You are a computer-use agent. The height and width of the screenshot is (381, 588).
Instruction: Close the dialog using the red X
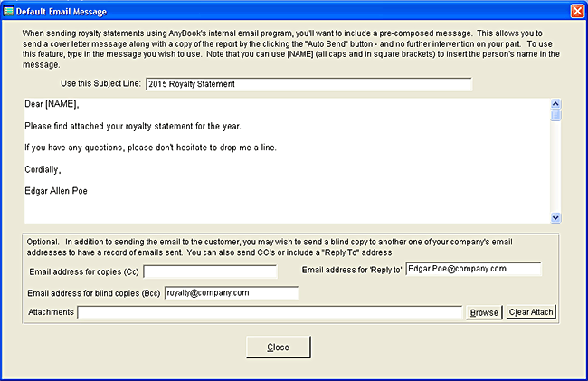(576, 11)
